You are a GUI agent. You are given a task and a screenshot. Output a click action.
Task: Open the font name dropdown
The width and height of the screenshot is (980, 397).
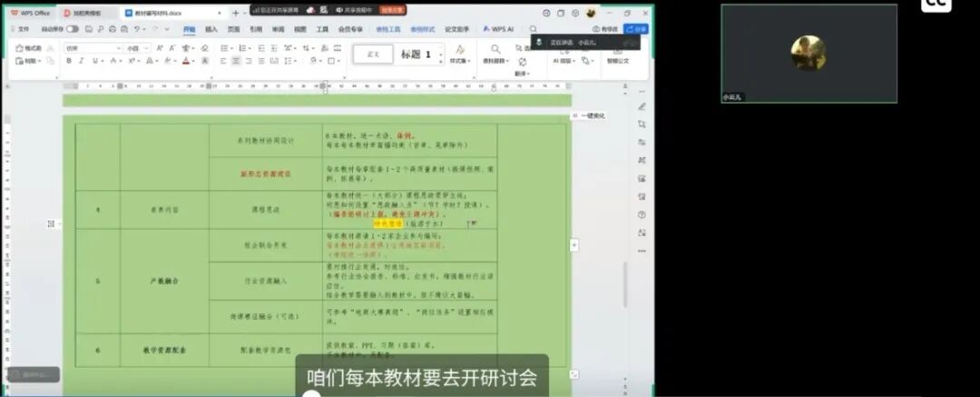(93, 47)
